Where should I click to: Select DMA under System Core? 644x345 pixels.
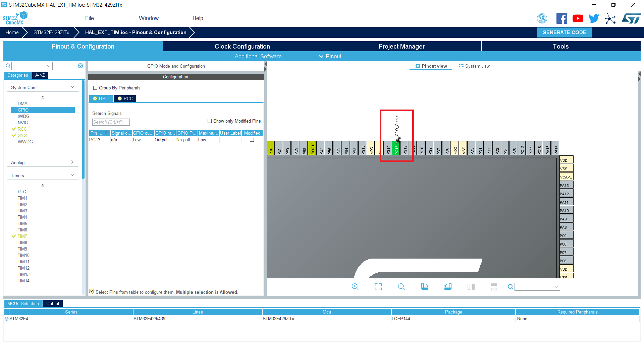click(22, 103)
